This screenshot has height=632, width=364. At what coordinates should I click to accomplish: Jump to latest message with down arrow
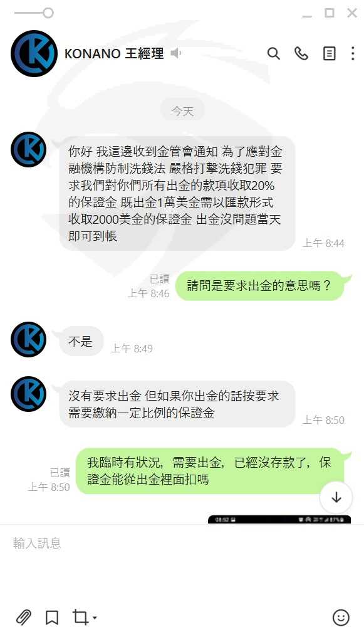coord(336,497)
